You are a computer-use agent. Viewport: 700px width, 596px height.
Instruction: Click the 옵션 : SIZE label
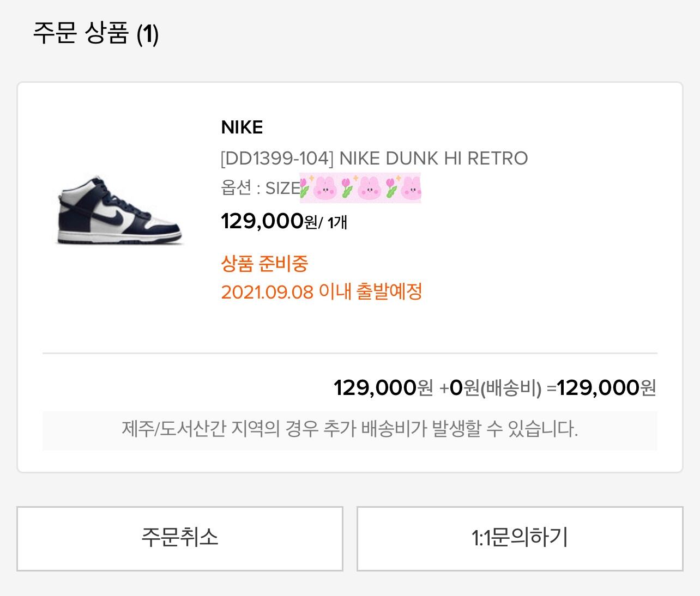point(260,188)
